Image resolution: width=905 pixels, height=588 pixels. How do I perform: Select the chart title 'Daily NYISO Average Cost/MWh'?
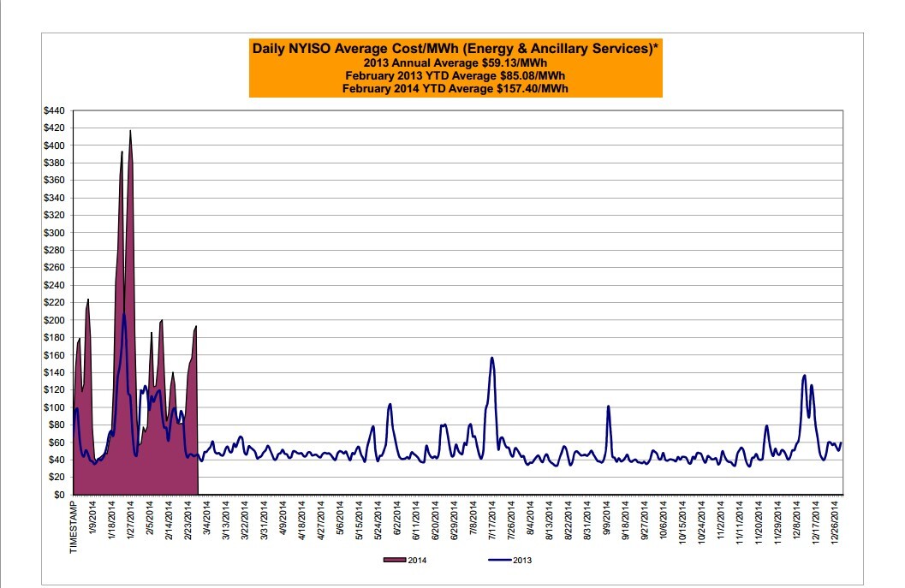point(454,49)
